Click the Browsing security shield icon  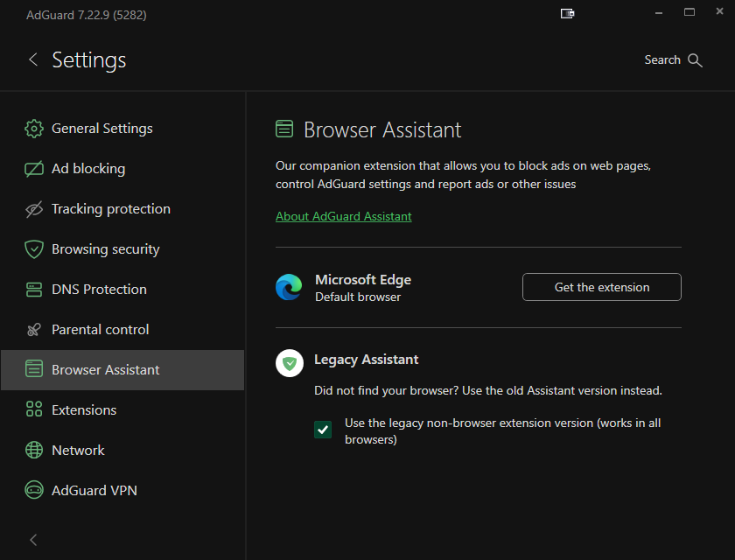coord(34,249)
